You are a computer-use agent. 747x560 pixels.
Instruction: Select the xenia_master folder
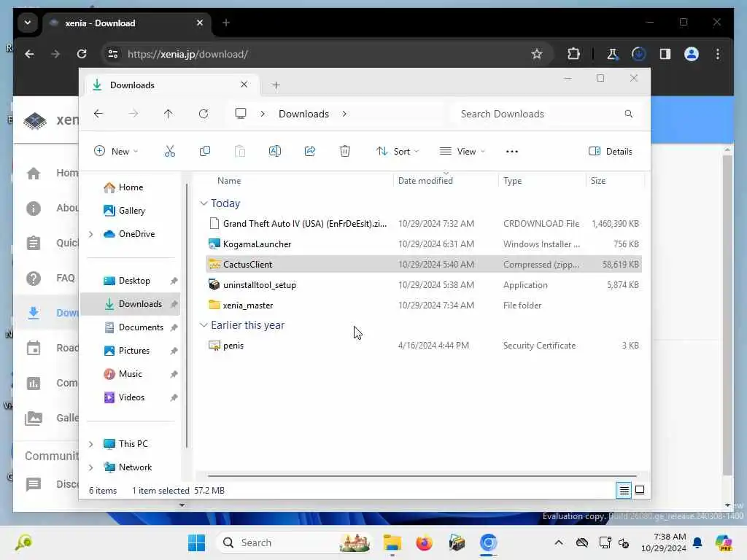(424, 306)
